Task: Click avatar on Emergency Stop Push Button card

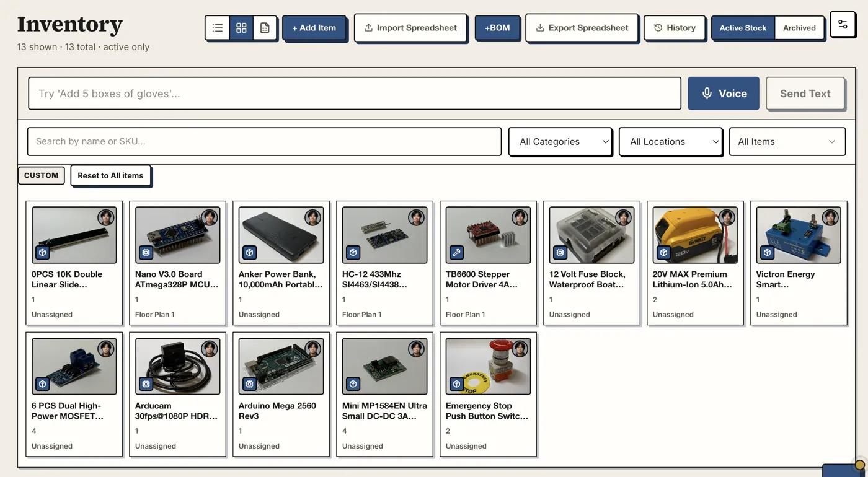Action: [x=520, y=349]
